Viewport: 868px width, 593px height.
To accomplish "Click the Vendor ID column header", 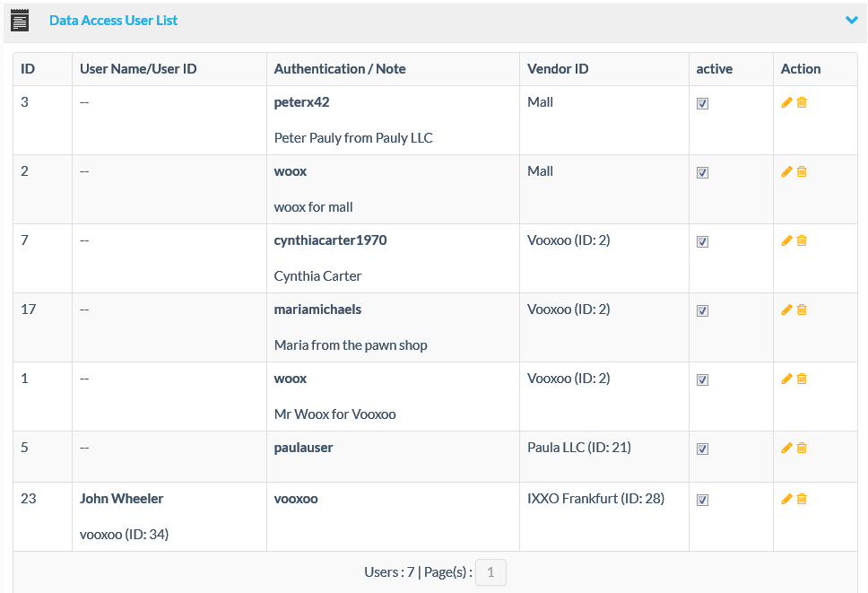I will tap(558, 69).
